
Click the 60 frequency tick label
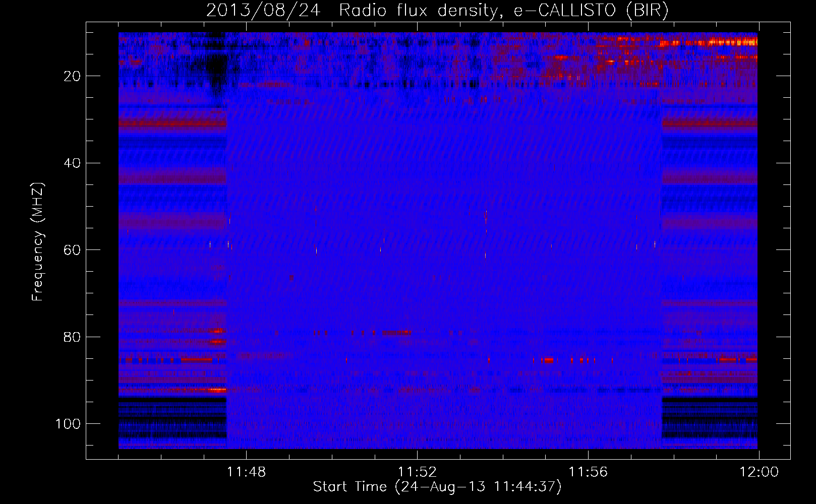pyautogui.click(x=72, y=250)
